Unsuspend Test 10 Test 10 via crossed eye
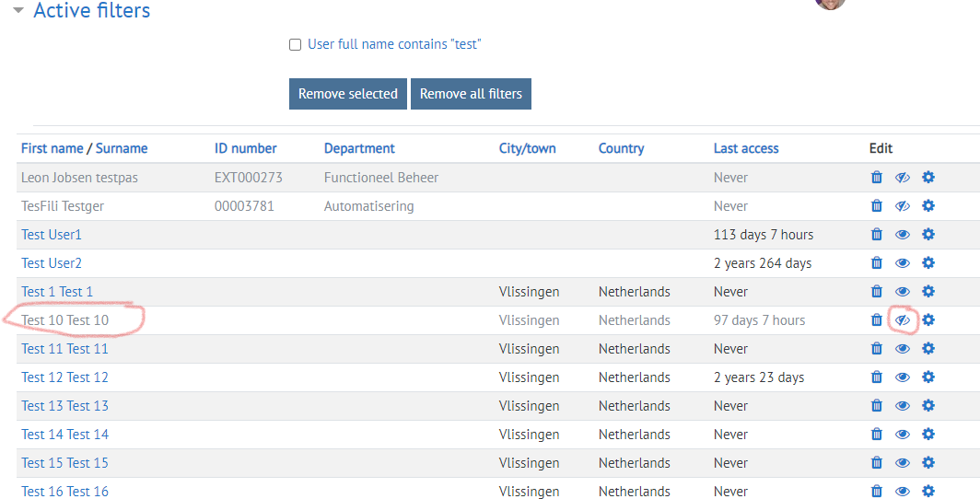 [902, 319]
